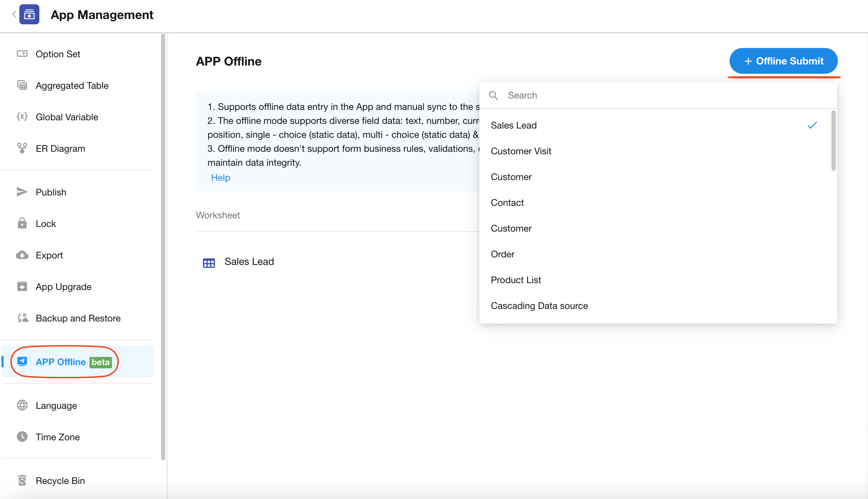Click the Export cloud icon
Screen dimensions: 868x499
click(x=22, y=255)
